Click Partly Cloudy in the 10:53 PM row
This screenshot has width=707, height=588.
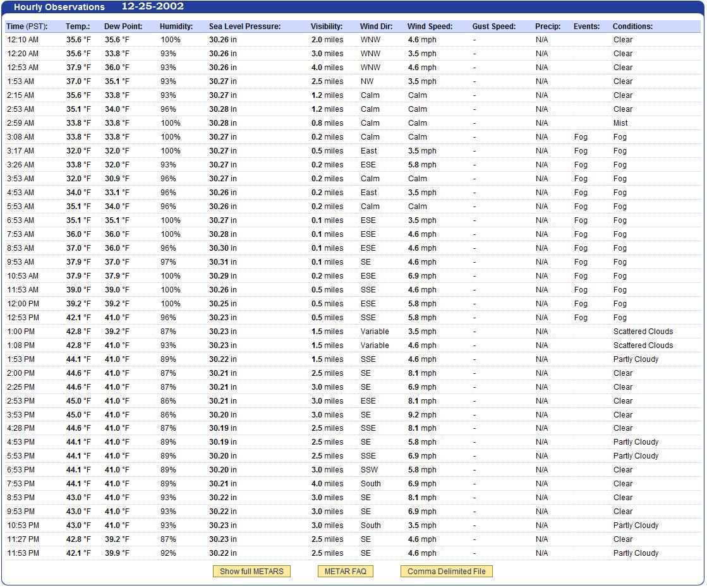(x=636, y=525)
